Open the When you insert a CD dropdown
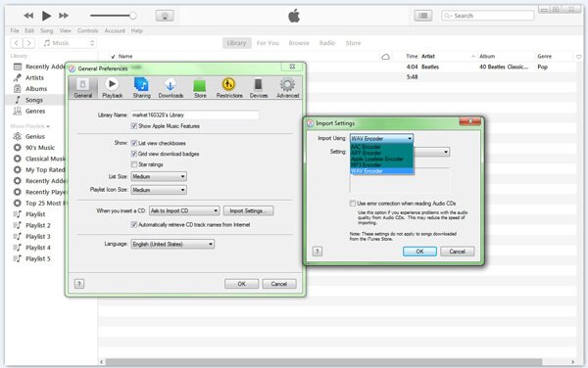The height and width of the screenshot is (368, 588). tap(184, 210)
